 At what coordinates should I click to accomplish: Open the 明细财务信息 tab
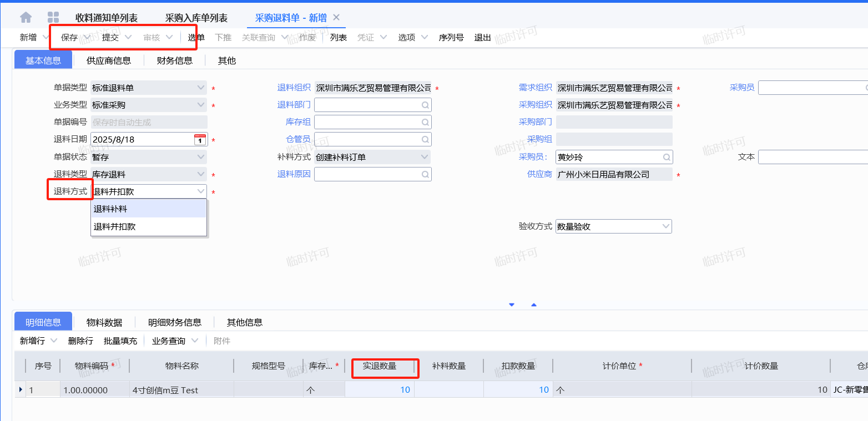click(174, 322)
